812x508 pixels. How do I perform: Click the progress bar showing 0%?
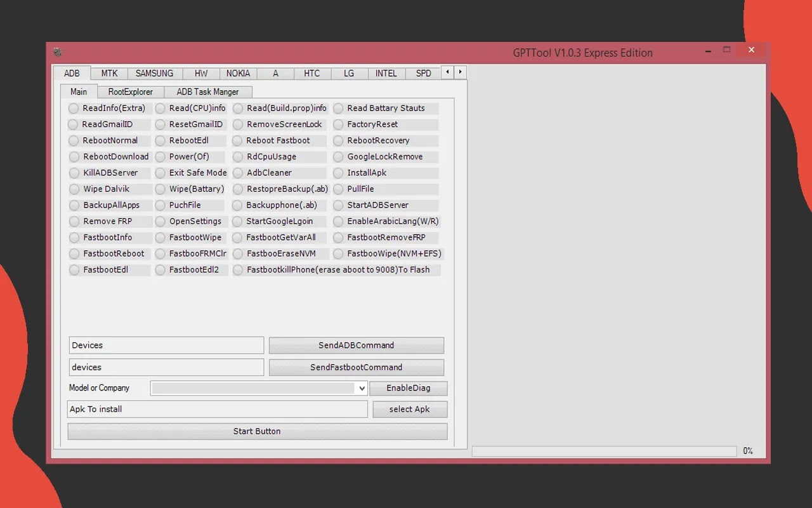coord(605,451)
